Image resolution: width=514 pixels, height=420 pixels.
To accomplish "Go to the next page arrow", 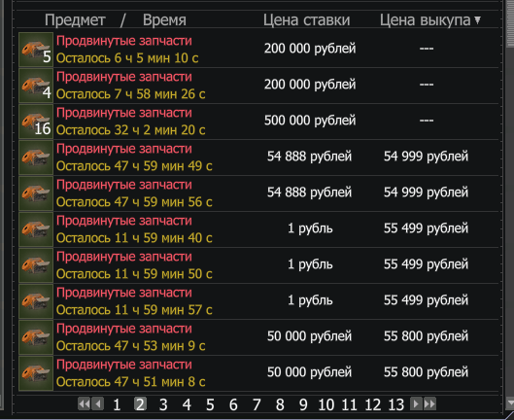I will click(416, 403).
